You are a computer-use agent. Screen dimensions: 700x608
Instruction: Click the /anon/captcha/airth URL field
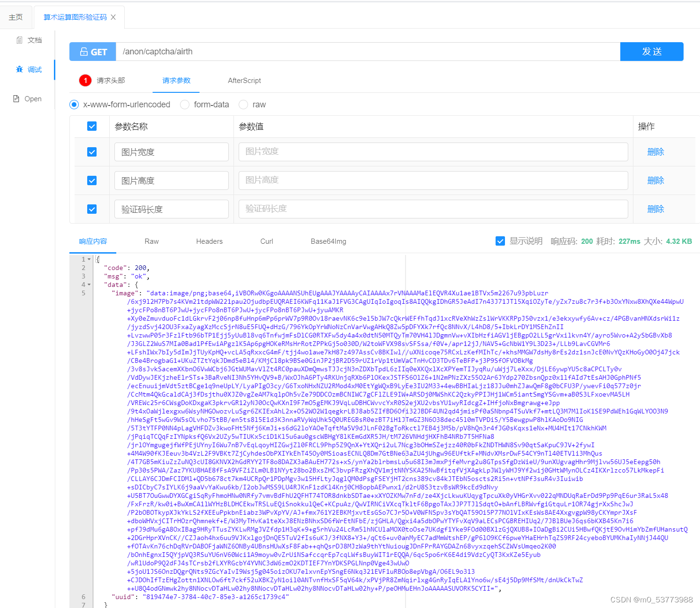[x=328, y=52]
